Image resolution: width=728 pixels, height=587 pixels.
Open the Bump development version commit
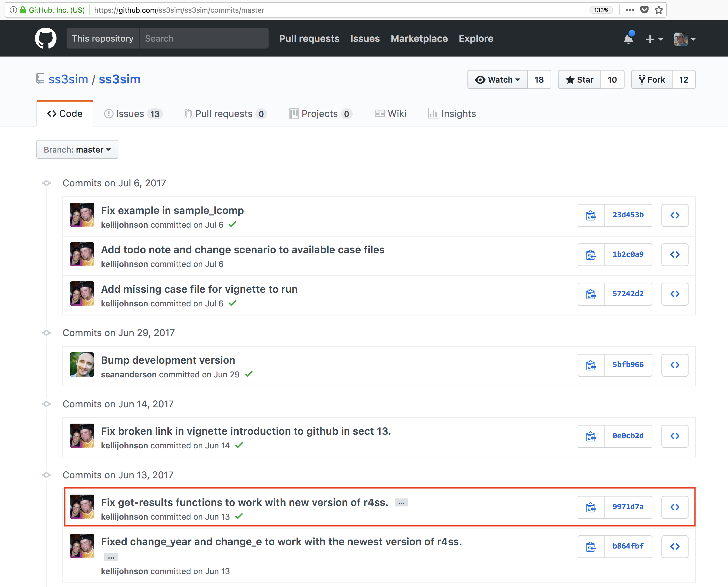coord(168,360)
